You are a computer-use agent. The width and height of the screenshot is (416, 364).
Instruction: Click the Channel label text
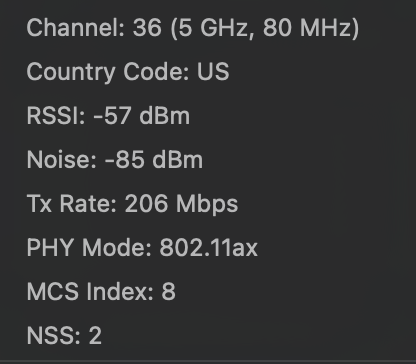pyautogui.click(x=76, y=28)
